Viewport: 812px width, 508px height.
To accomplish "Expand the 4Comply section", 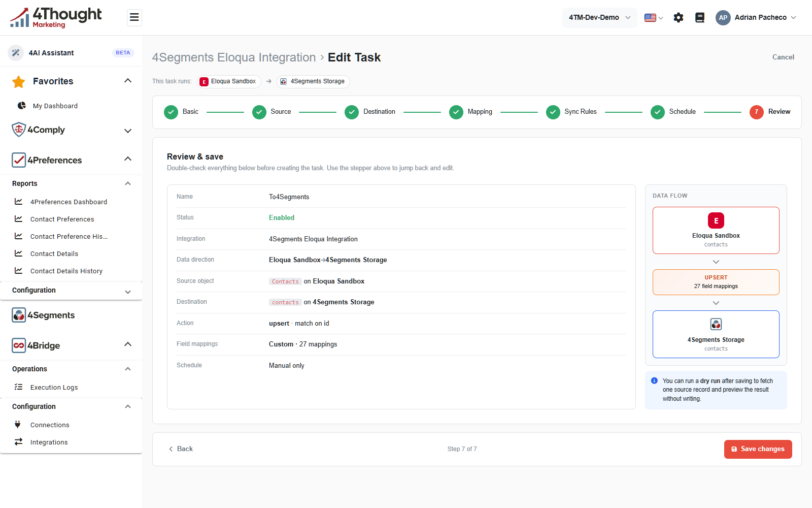I will pos(128,131).
